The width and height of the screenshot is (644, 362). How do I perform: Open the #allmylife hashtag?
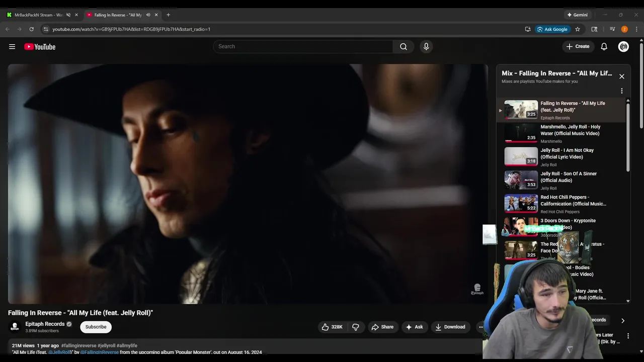pos(127,346)
